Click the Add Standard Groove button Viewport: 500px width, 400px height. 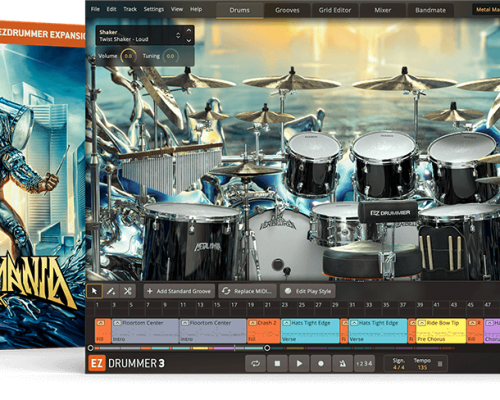coord(179,291)
